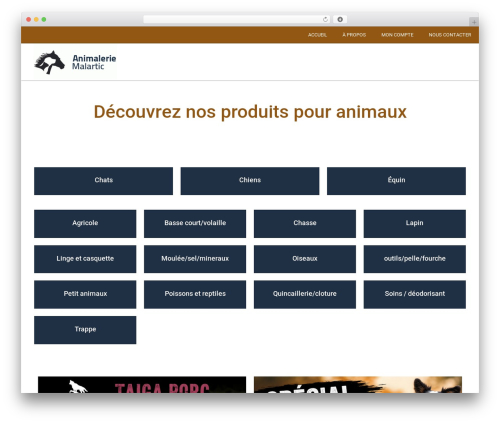500x423 pixels.
Task: Open the Chats product category
Action: (103, 181)
